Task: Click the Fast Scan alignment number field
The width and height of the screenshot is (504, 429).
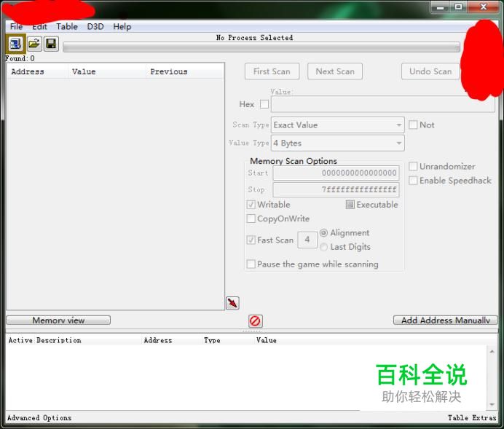Action: pos(307,240)
